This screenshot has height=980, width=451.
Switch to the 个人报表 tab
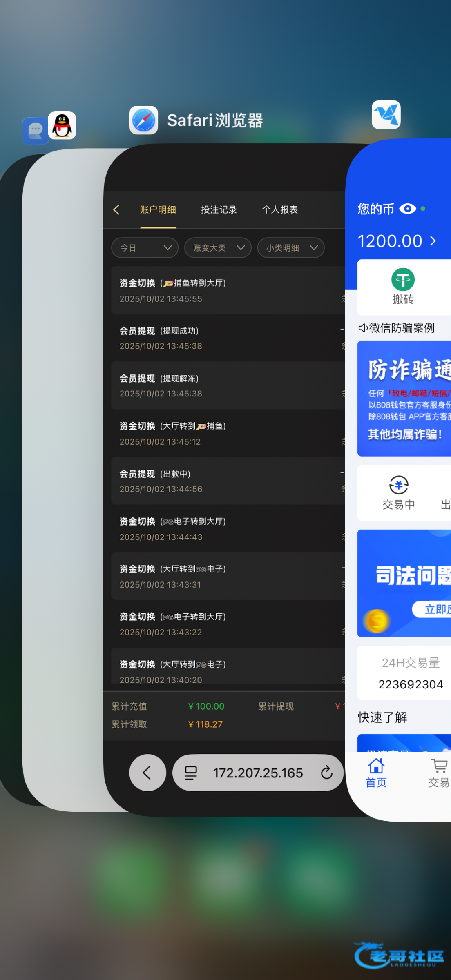(x=280, y=210)
